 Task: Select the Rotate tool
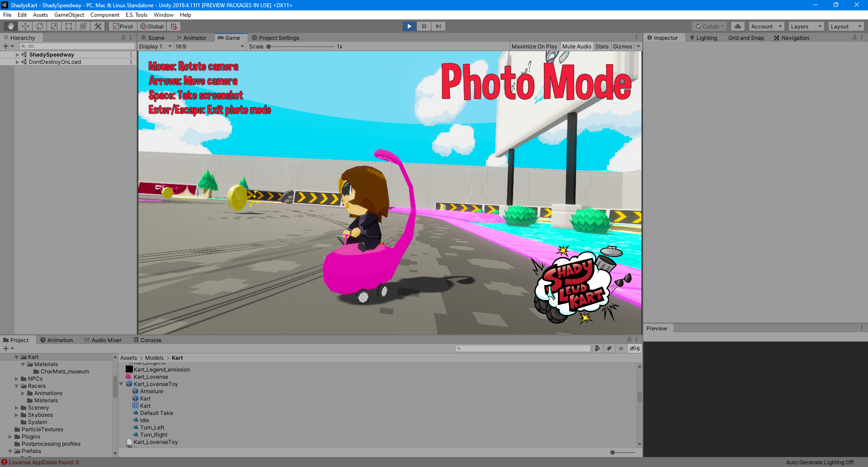(x=40, y=26)
